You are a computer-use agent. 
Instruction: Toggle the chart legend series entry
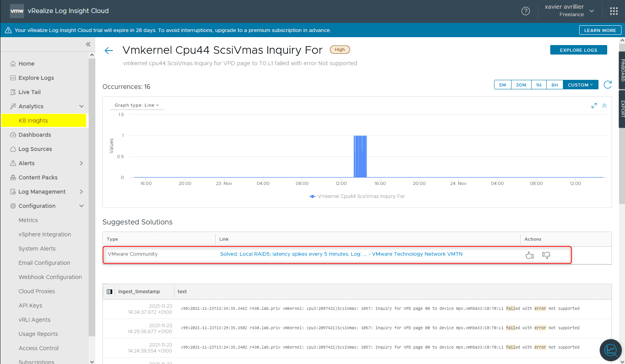357,196
